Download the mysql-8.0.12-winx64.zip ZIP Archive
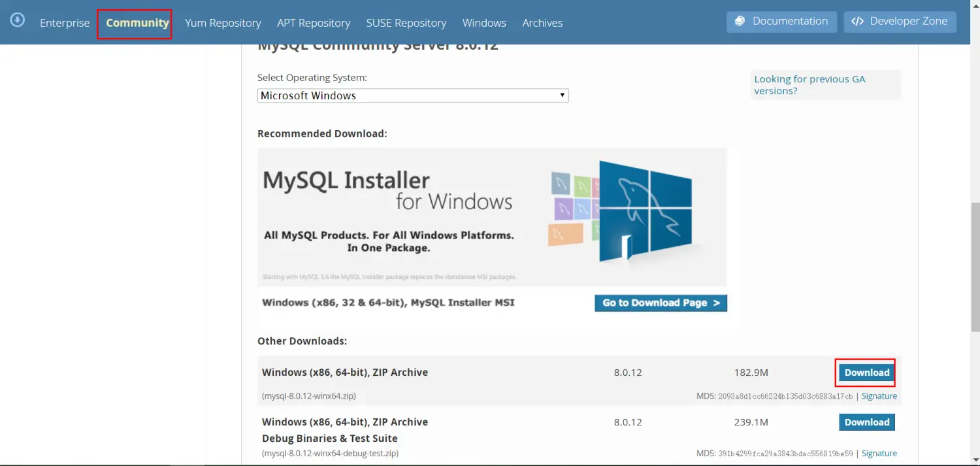This screenshot has width=980, height=466. (x=867, y=373)
